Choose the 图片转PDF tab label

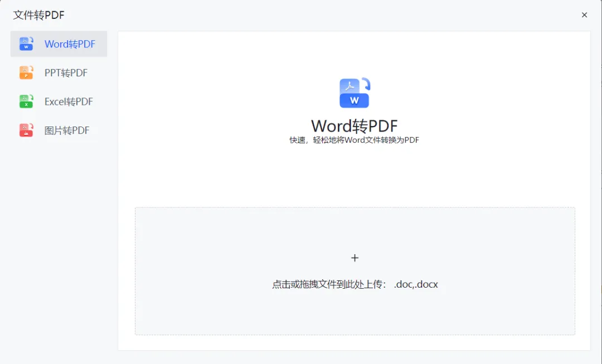[67, 130]
